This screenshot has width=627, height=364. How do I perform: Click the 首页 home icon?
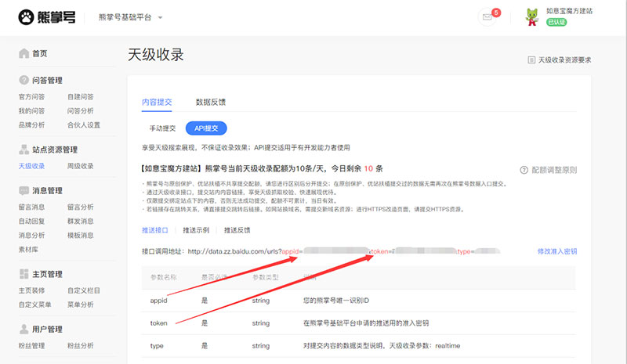(24, 53)
